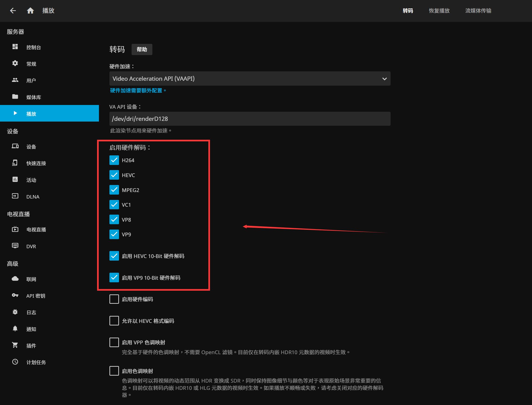Viewport: 532px width, 405px height.
Task: Open the 硬件加速 hardware acceleration dropdown
Action: [249, 79]
